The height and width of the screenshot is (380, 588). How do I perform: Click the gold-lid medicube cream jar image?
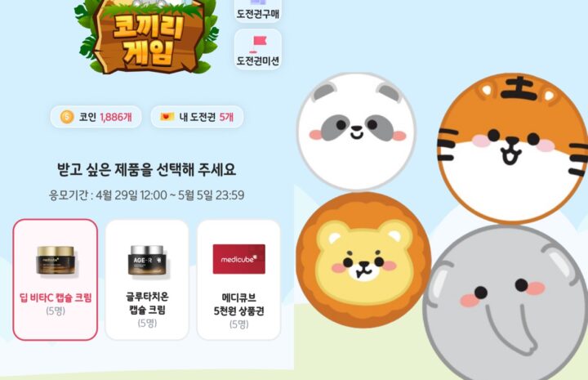(56, 261)
